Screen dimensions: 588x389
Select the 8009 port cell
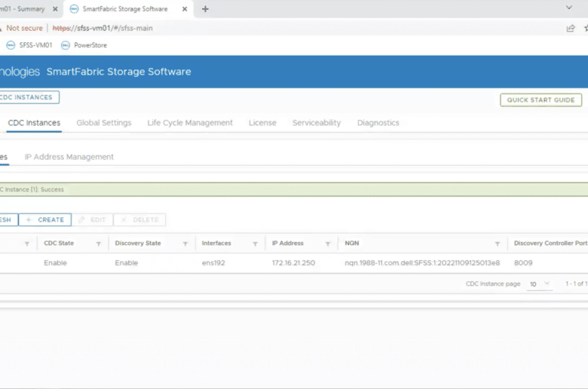(x=523, y=263)
